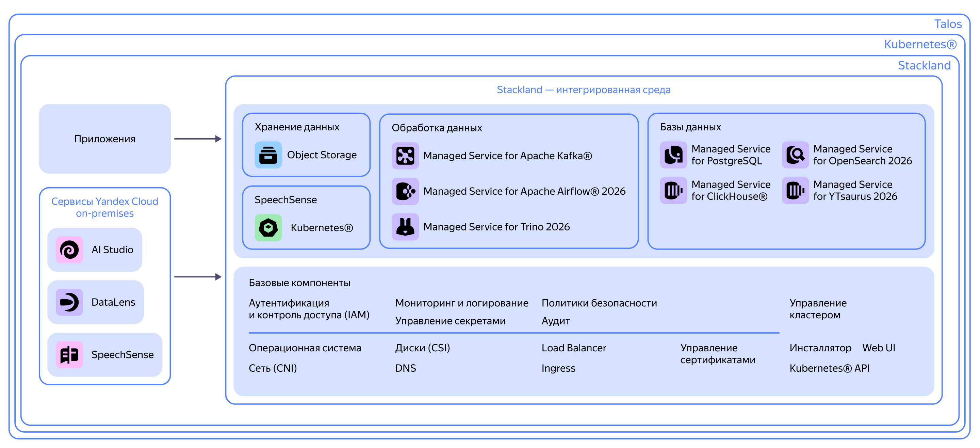This screenshot has height=448, width=980.
Task: Click the PostgreSQL elephant icon
Action: tap(673, 155)
